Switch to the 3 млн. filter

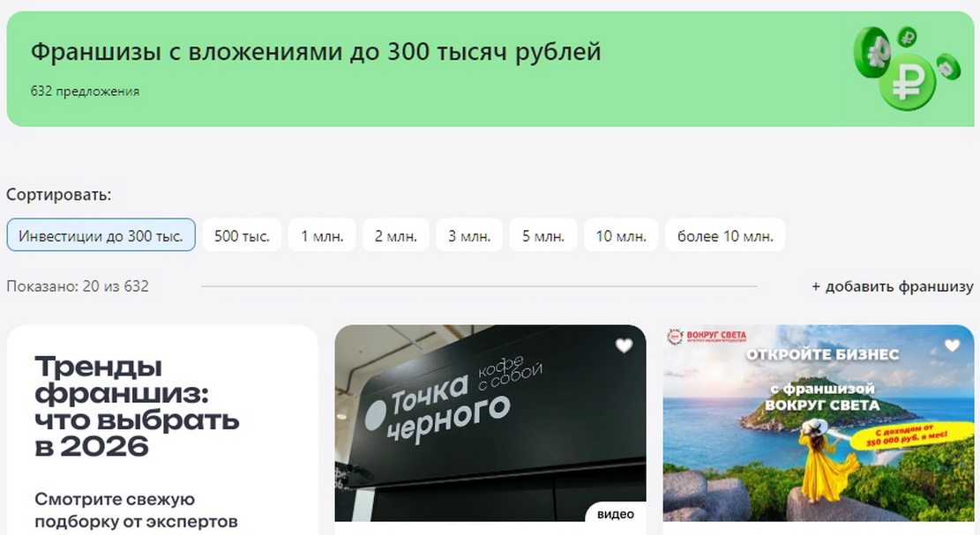(x=469, y=236)
